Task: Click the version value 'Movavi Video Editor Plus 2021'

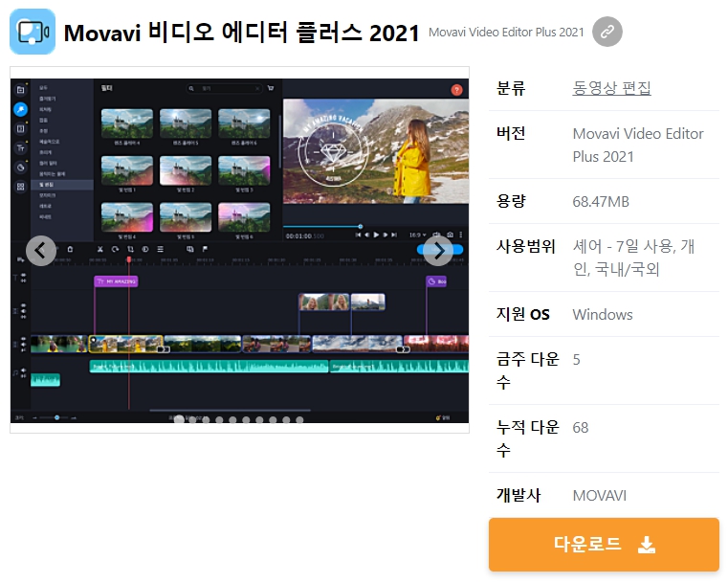Action: click(638, 145)
